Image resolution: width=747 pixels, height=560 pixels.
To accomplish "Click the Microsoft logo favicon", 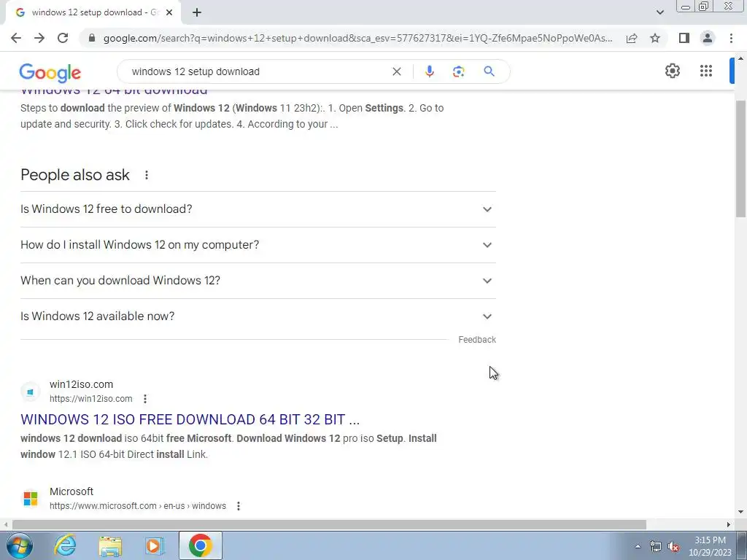I will coord(30,499).
